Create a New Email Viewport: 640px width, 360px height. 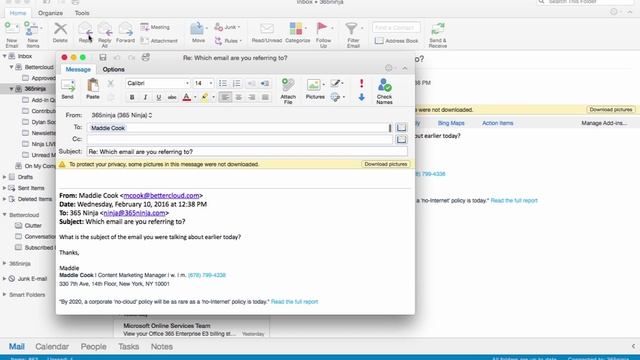(11, 34)
